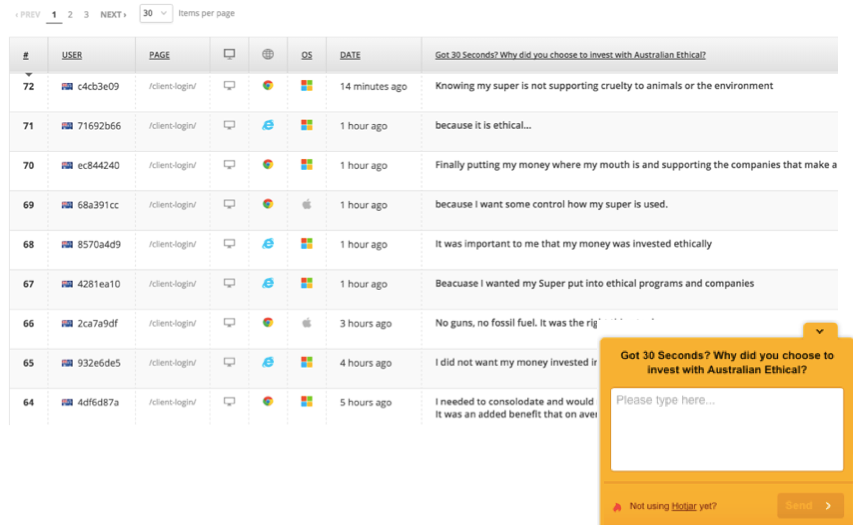Sort by the PAGE column header
Image resolution: width=853 pixels, height=525 pixels.
coord(159,55)
